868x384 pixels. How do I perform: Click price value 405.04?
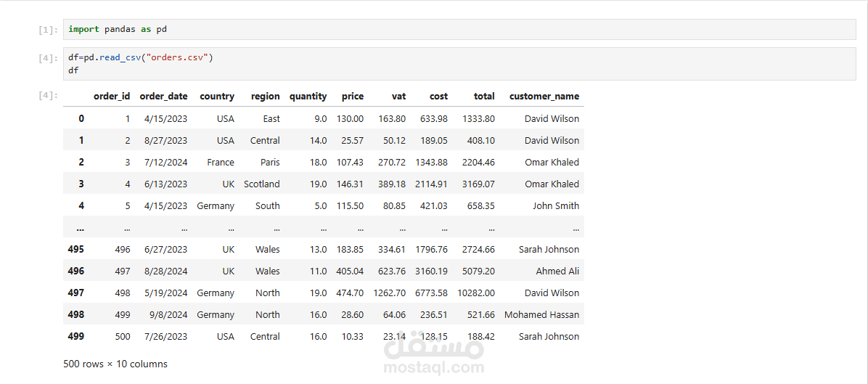coord(350,271)
